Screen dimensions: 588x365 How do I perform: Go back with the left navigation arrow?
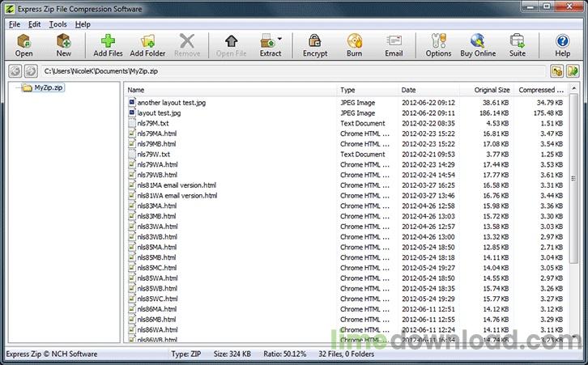pos(15,71)
